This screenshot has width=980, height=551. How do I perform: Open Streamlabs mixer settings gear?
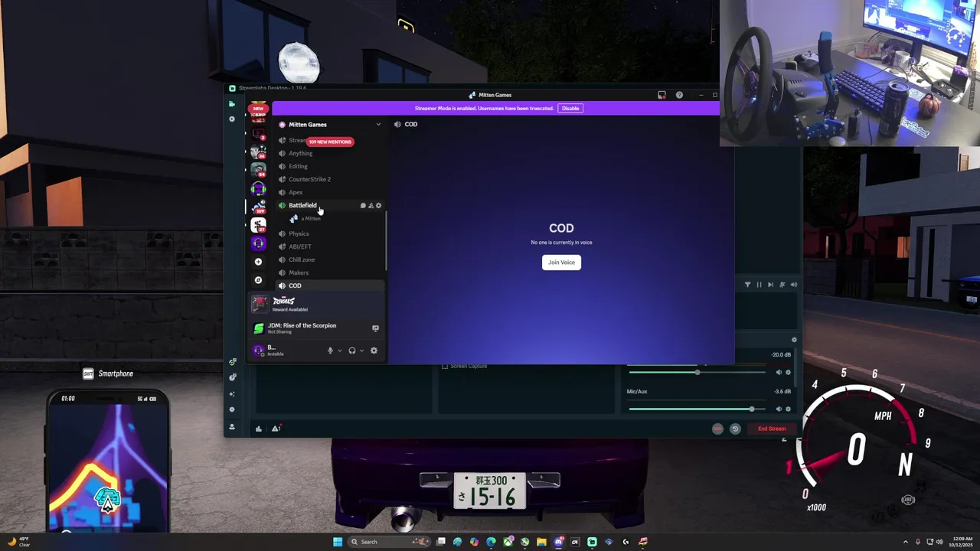coord(794,340)
